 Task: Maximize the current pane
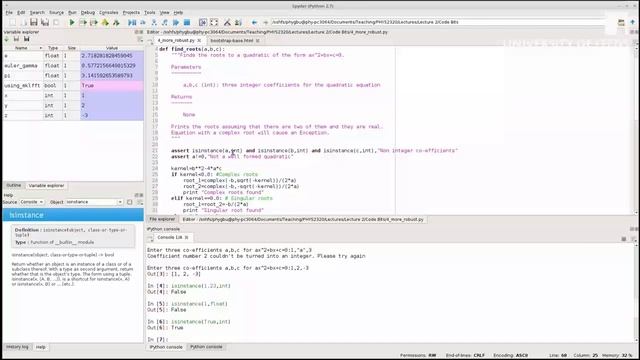click(203, 22)
